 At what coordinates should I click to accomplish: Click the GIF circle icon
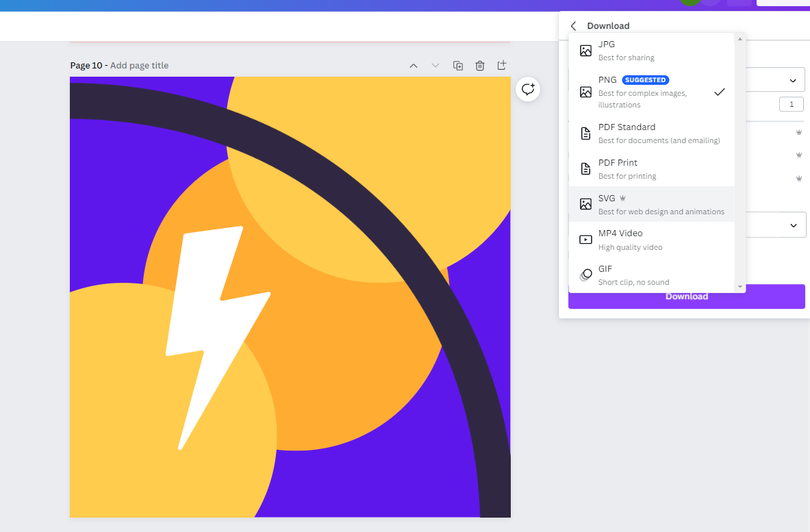coord(586,275)
